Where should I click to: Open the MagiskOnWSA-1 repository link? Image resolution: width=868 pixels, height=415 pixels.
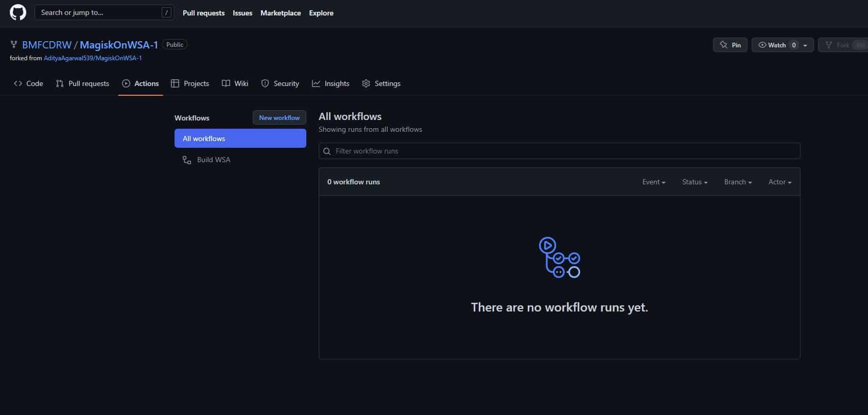(119, 45)
